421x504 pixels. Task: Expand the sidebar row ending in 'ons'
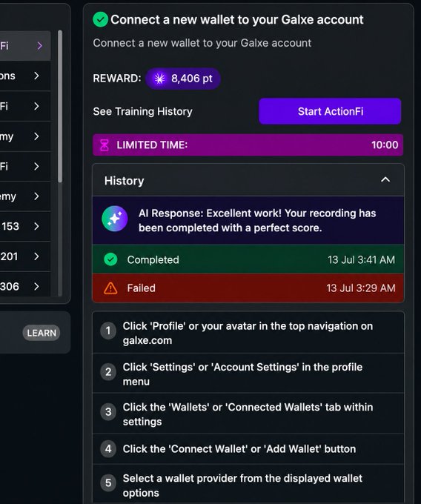pos(25,76)
